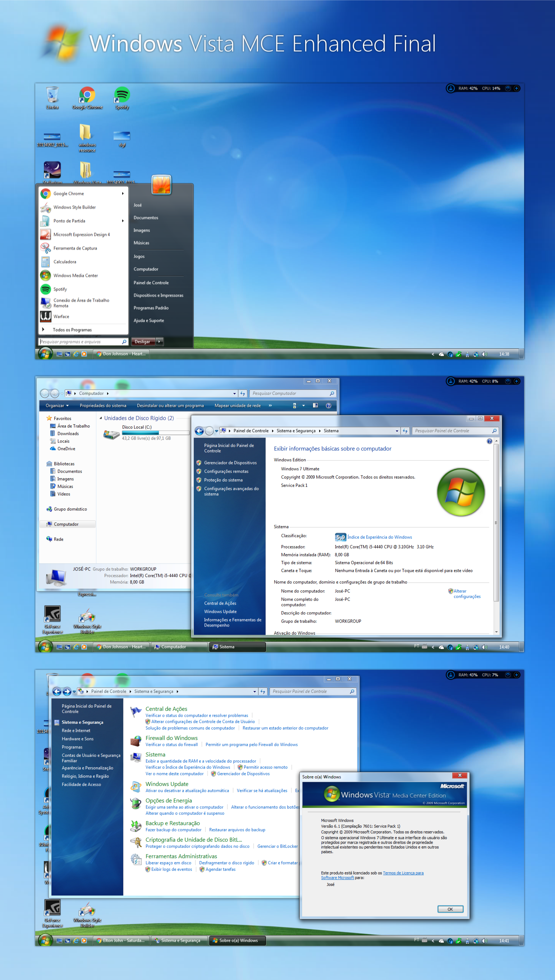Toggle the preview pane icon in Computador toolbar

pos(315,406)
